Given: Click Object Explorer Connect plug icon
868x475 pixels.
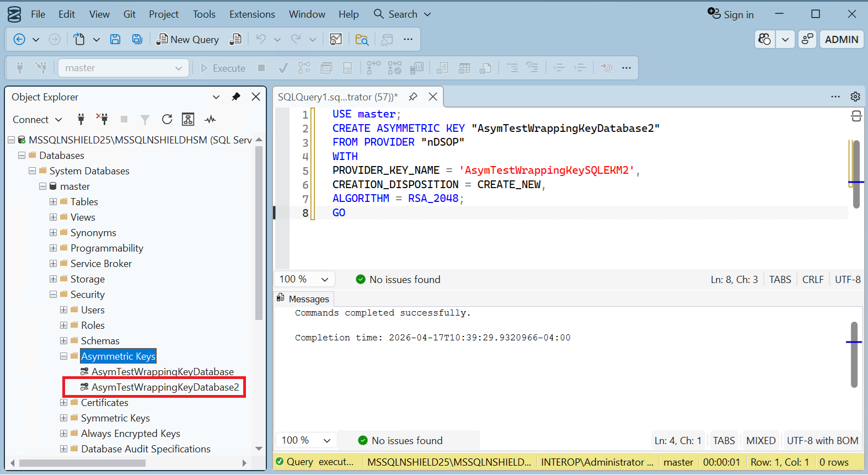Looking at the screenshot, I should 81,119.
